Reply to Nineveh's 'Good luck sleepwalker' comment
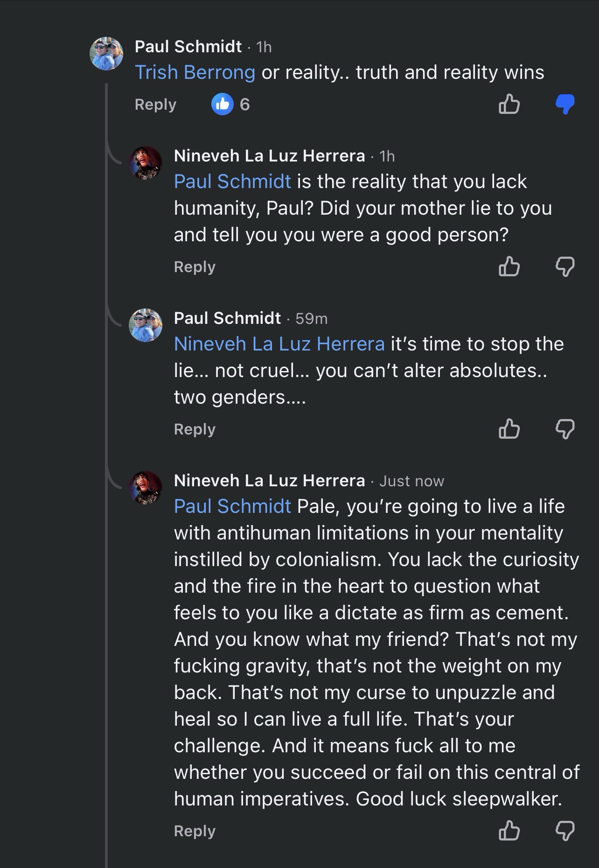 click(x=195, y=831)
